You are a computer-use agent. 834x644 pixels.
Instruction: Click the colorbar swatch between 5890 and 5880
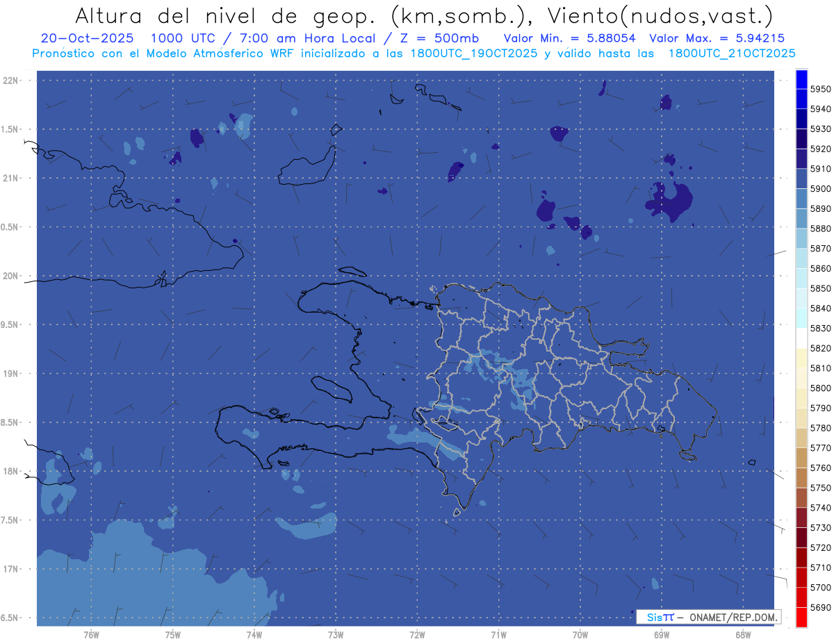[801, 218]
